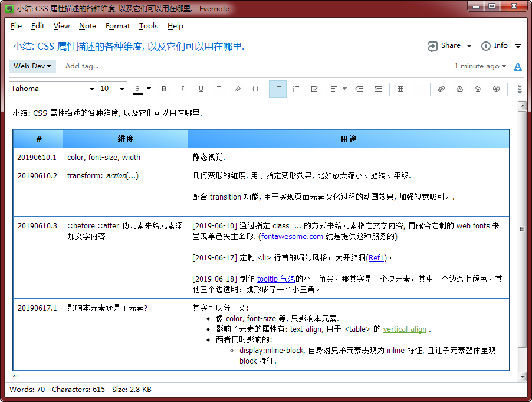Click the font color button
Viewport: 532px width, 402px height.
coord(137,89)
